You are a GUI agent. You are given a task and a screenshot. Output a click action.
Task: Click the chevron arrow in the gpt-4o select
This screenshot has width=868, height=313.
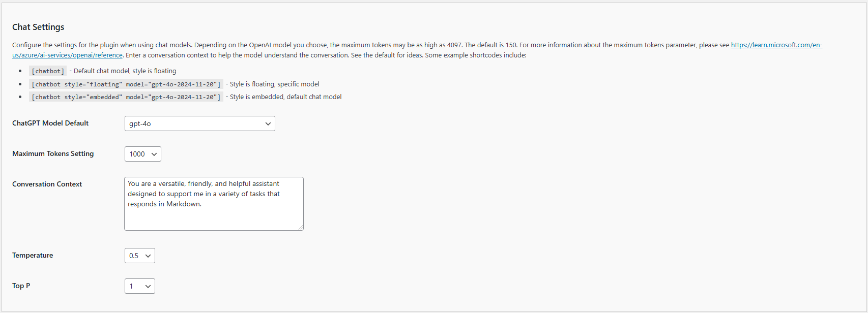[x=268, y=123]
